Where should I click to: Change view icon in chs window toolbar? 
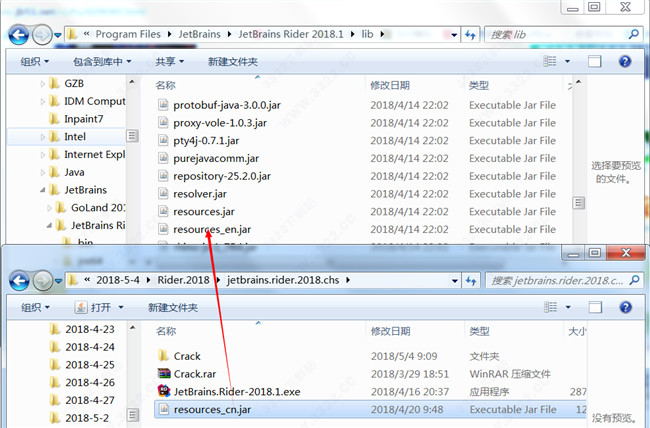(551, 307)
